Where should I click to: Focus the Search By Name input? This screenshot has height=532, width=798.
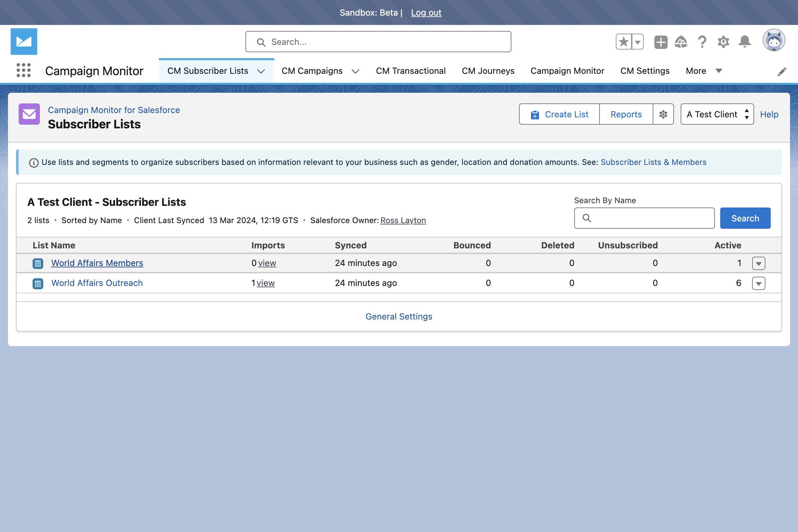pos(644,218)
